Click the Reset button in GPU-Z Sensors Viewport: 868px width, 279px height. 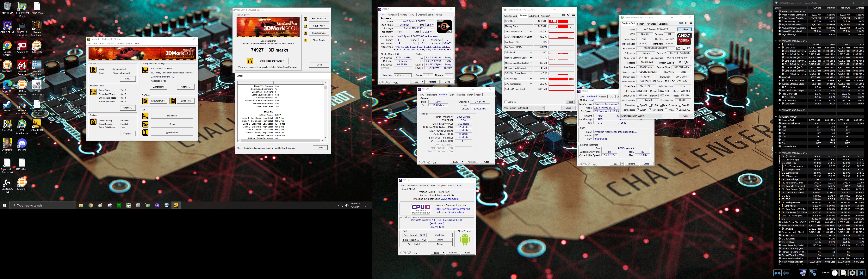[570, 102]
